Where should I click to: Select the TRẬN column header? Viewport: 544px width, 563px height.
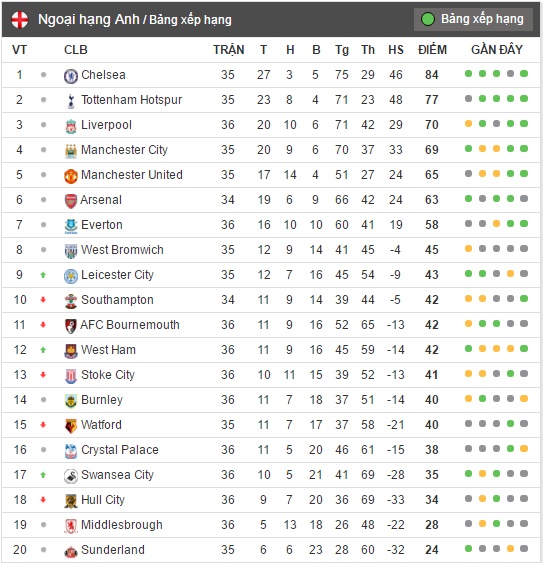click(228, 50)
